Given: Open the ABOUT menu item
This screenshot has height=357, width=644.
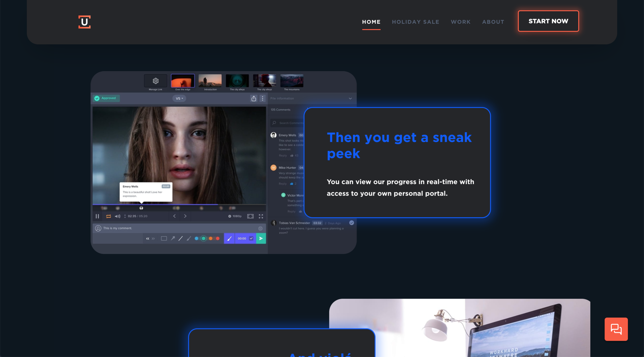Looking at the screenshot, I should 493,22.
